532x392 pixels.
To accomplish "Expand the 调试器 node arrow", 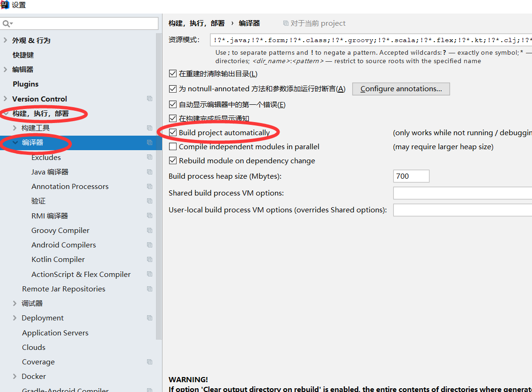I will click(15, 303).
